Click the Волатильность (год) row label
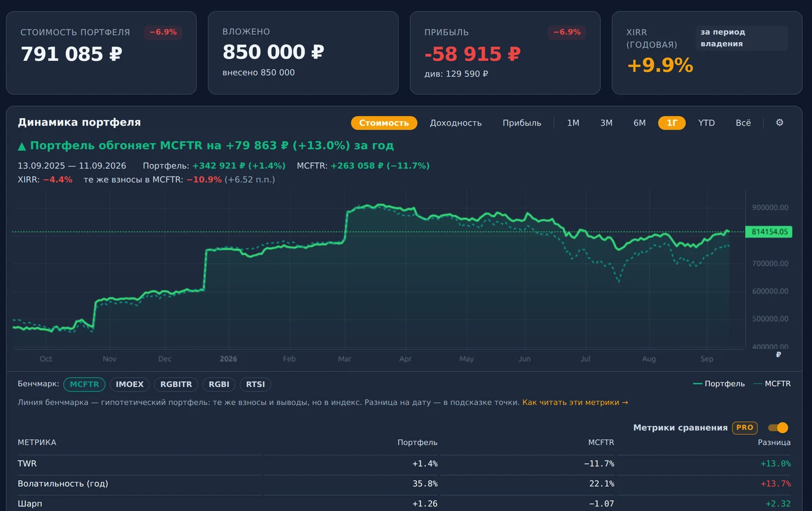This screenshot has width=812, height=511. [x=63, y=483]
